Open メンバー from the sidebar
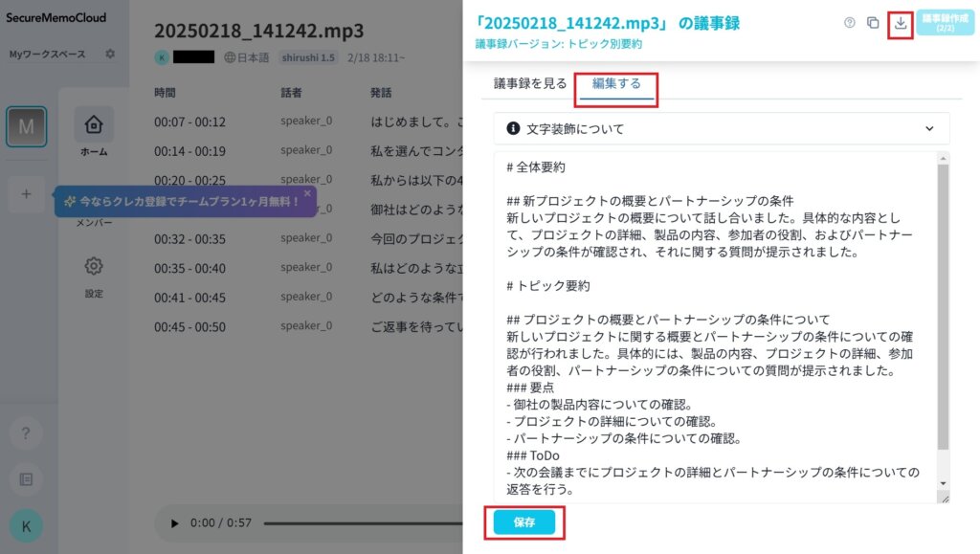The image size is (980, 554). 93,220
